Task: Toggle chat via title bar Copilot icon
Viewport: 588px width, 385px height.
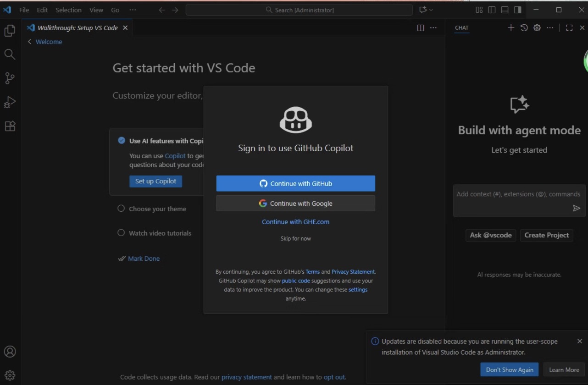Action: click(423, 10)
